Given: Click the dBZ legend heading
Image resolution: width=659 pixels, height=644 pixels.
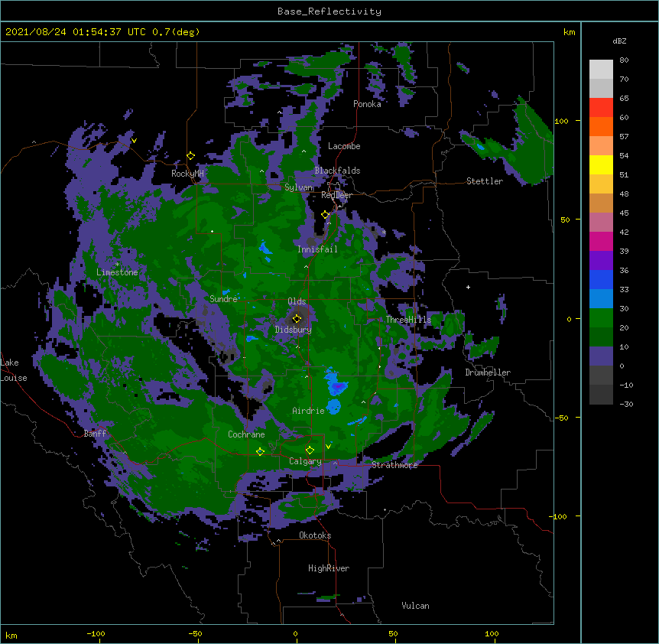Looking at the screenshot, I should point(619,41).
